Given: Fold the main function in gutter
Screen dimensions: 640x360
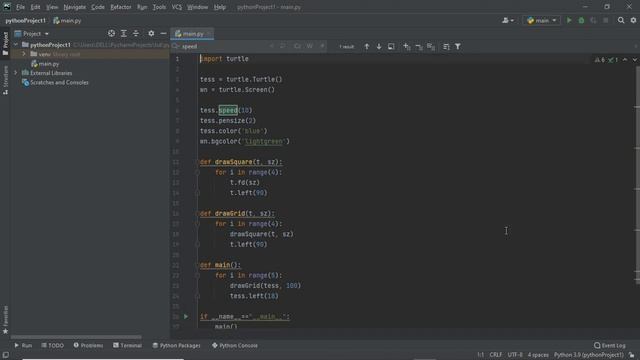Looking at the screenshot, I should (197, 265).
